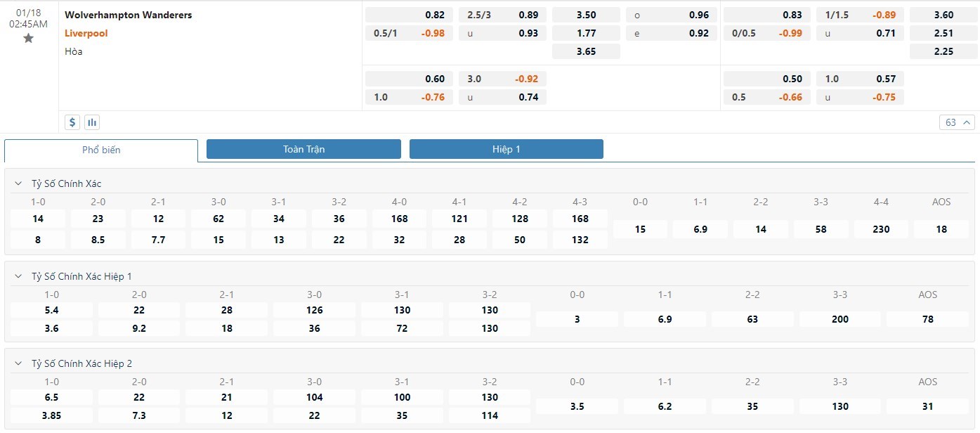Screen dimensions: 980x433
Task: Open the Toàn Trận tab
Action: pos(303,149)
